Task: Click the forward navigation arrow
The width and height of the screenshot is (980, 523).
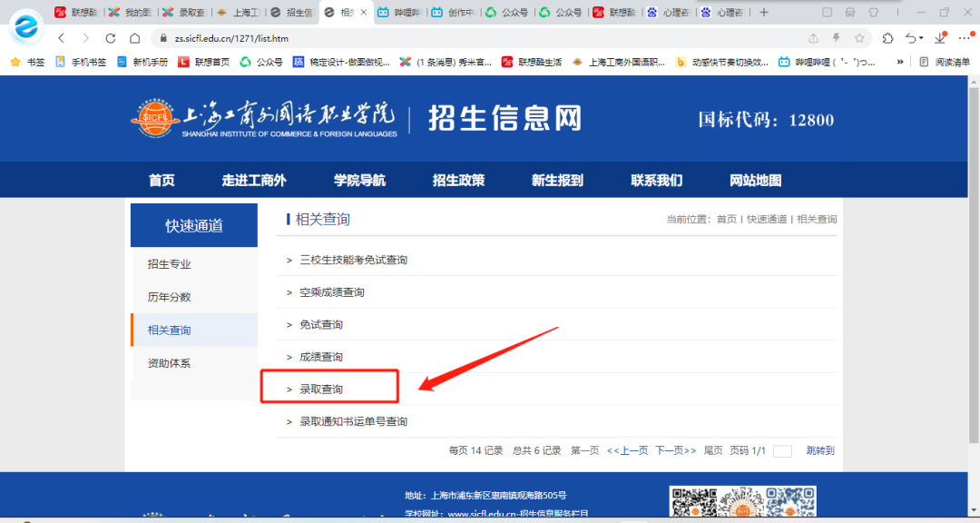Action: 86,39
